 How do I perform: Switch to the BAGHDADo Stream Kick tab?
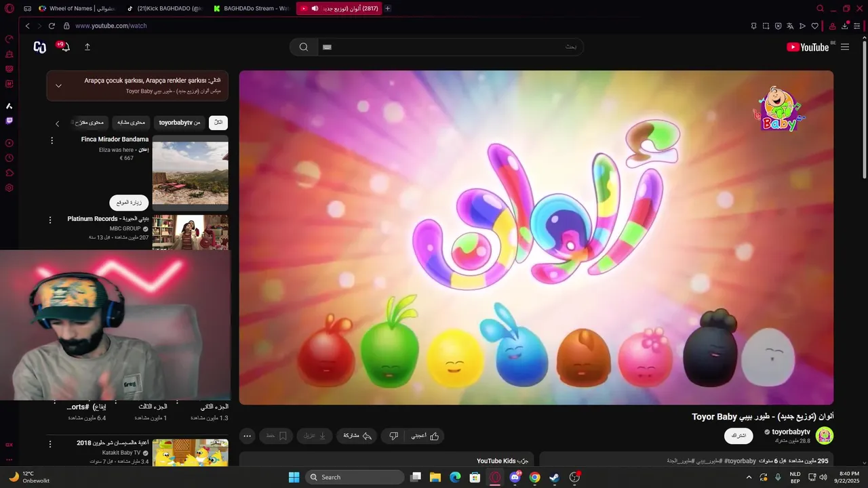(x=251, y=9)
